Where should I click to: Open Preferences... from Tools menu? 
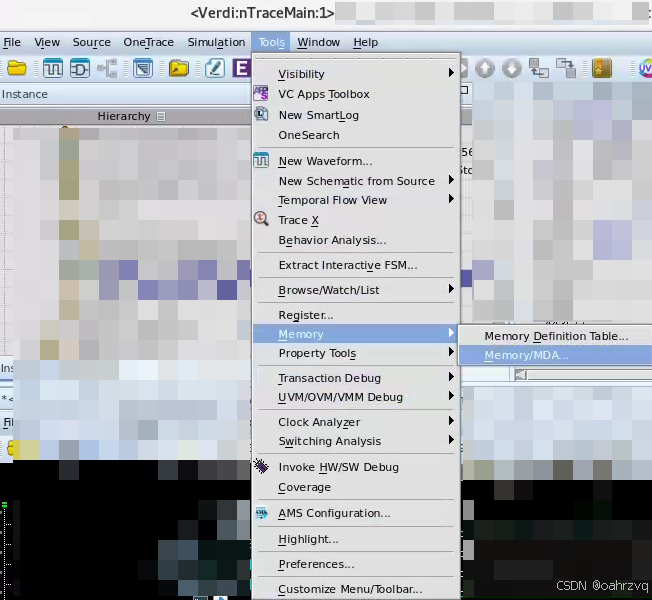click(x=356, y=564)
